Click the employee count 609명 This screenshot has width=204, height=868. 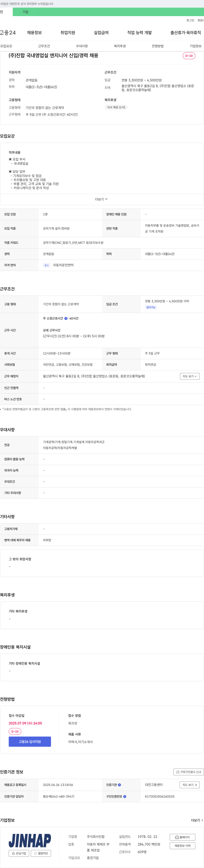click(142, 852)
